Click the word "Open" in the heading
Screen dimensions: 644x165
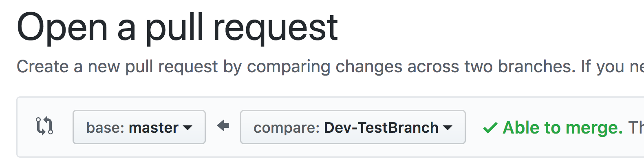click(x=62, y=28)
